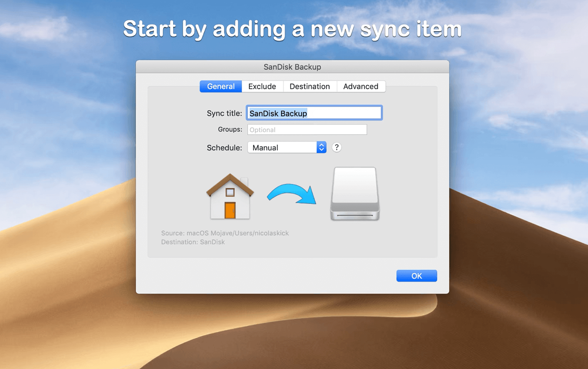Focus the Groups optional field
The height and width of the screenshot is (369, 588).
click(x=307, y=130)
